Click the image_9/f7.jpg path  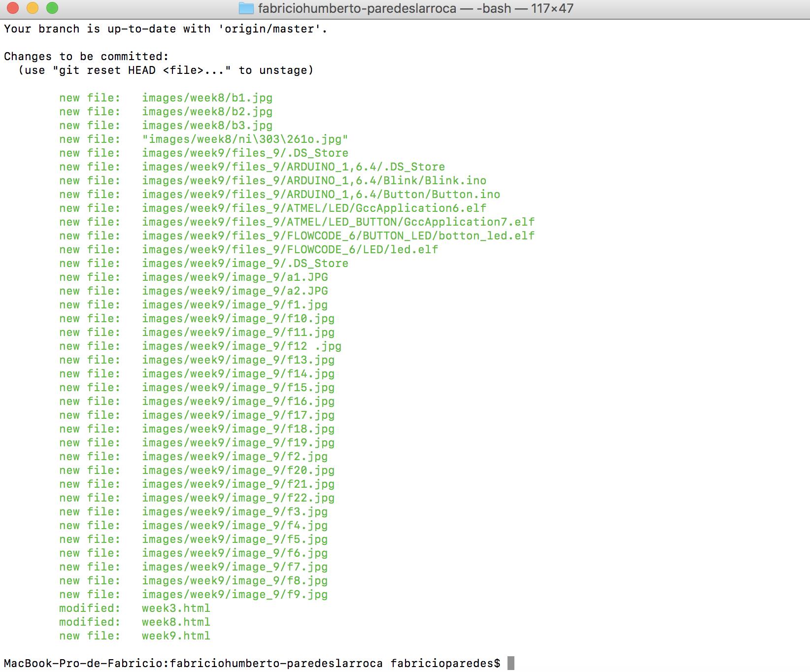235,567
